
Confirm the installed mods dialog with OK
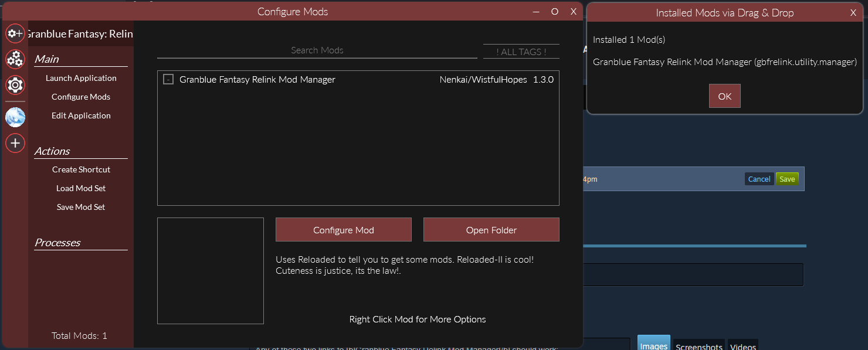point(725,96)
